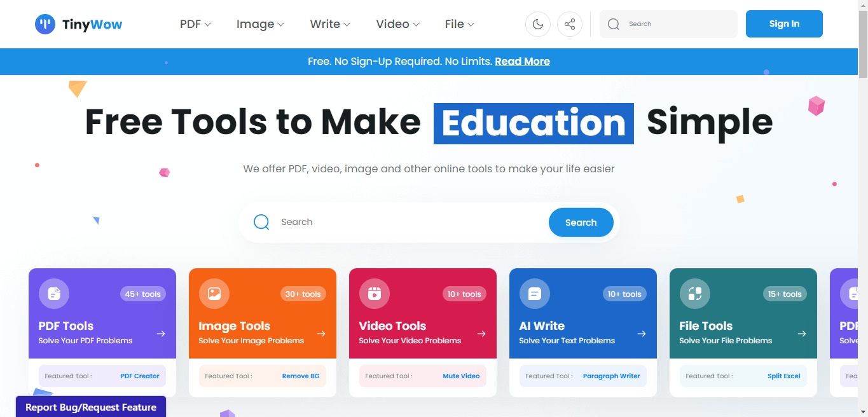Viewport: 868px width, 417px height.
Task: Click the 45+ tools badge
Action: click(x=142, y=294)
